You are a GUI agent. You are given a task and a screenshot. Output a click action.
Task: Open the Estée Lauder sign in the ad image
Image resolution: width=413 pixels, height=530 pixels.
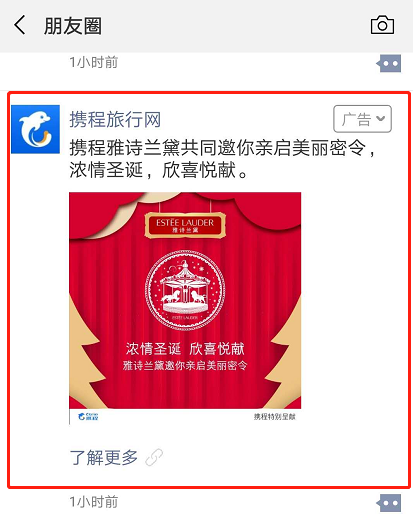[x=185, y=225]
